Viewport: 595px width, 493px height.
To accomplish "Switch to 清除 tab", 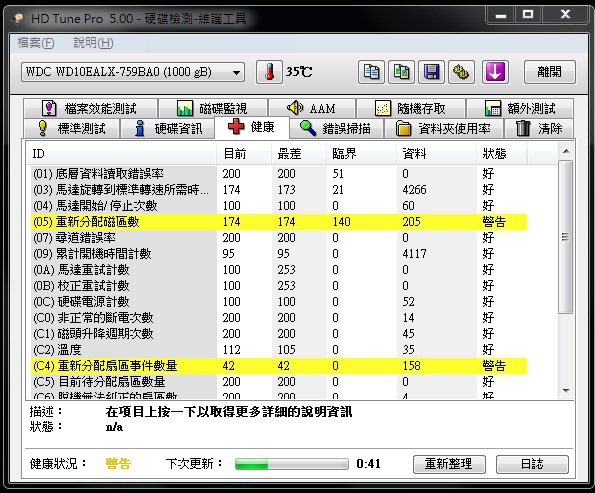I will (539, 128).
